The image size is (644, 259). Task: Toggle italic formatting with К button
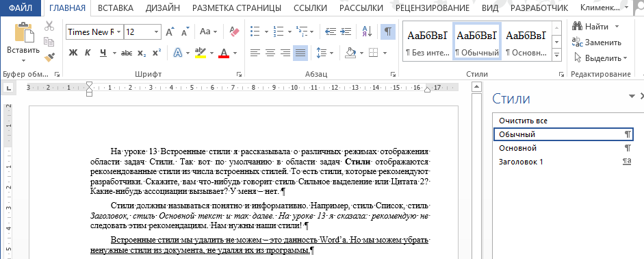click(88, 53)
